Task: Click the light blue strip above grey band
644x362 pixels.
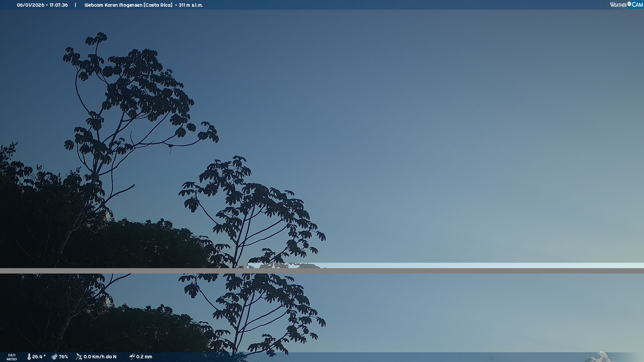Action: click(470, 265)
